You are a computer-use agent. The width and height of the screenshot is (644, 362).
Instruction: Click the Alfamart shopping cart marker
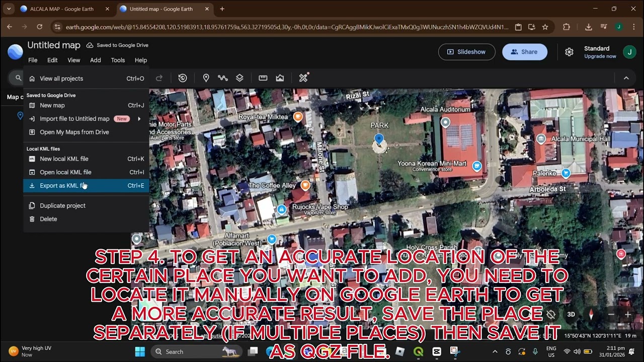point(272,239)
